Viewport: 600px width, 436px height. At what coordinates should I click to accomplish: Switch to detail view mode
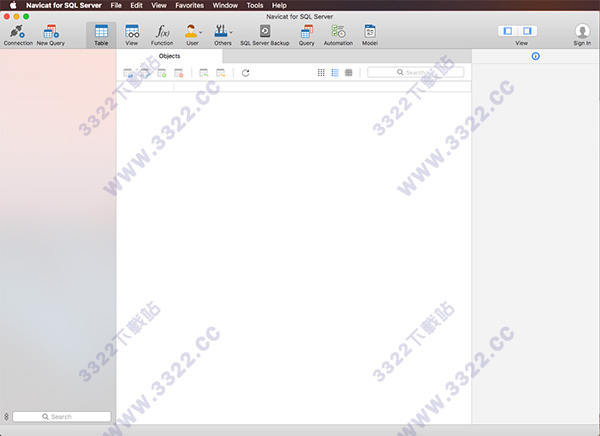click(x=349, y=72)
